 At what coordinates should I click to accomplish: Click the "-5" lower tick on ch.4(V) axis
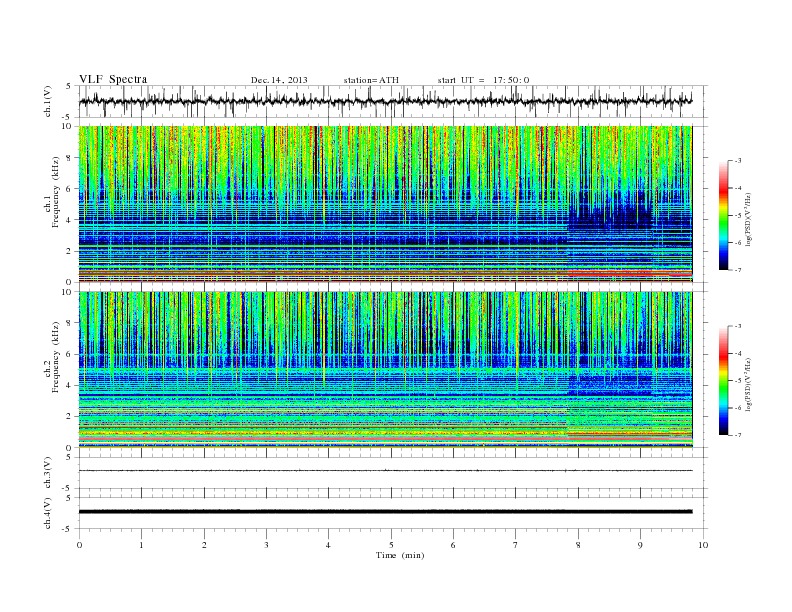[68, 529]
